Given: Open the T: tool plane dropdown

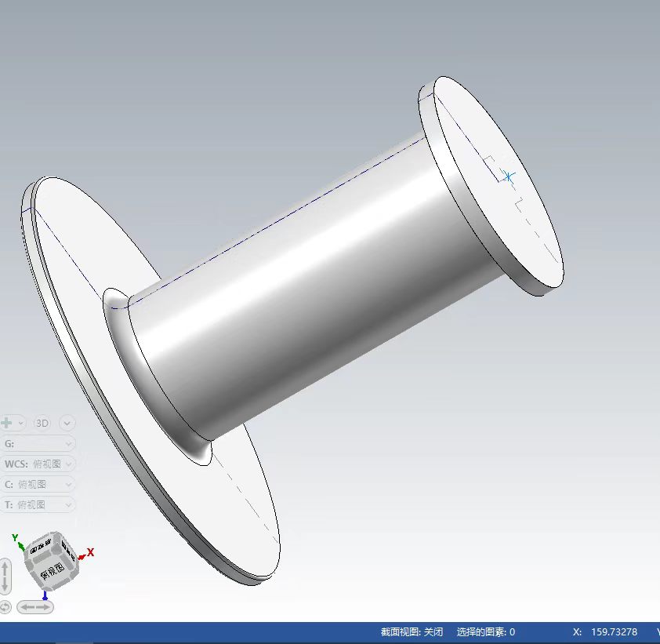Looking at the screenshot, I should click(x=38, y=504).
